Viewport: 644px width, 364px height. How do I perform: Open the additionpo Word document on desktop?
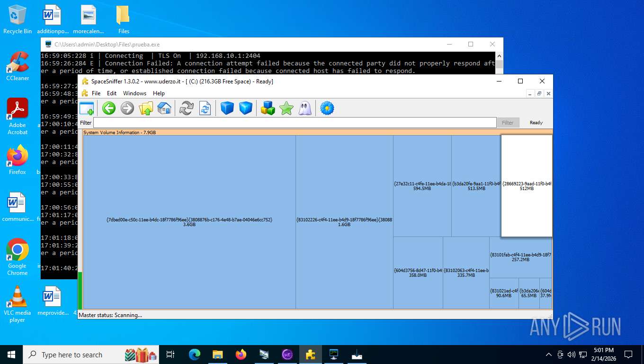click(x=53, y=20)
